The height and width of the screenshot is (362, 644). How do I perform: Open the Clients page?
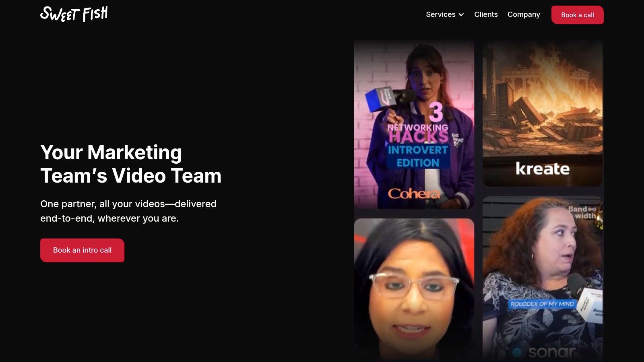click(486, 14)
